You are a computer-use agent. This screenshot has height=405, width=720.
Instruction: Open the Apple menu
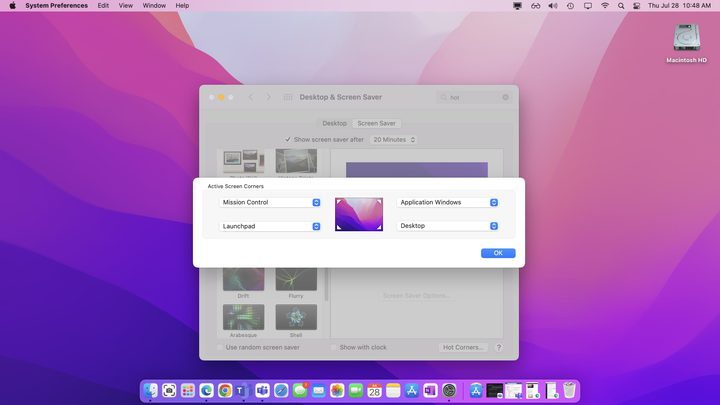click(12, 6)
